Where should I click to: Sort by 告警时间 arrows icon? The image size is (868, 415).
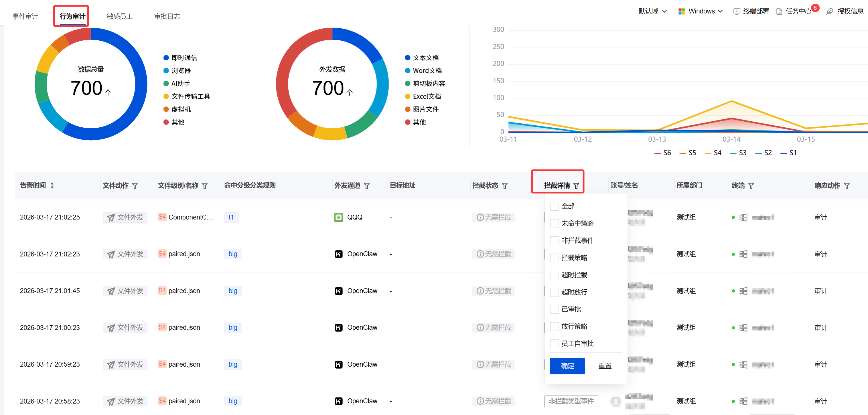tap(52, 185)
